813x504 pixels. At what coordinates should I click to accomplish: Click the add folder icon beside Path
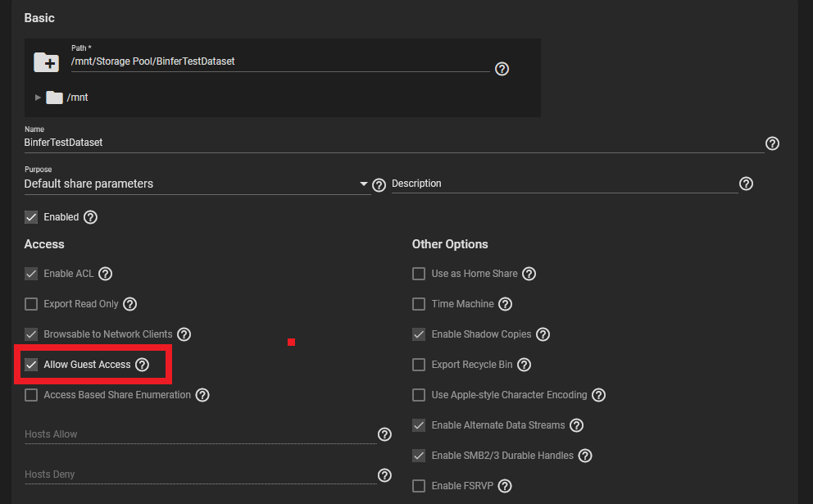pos(46,62)
